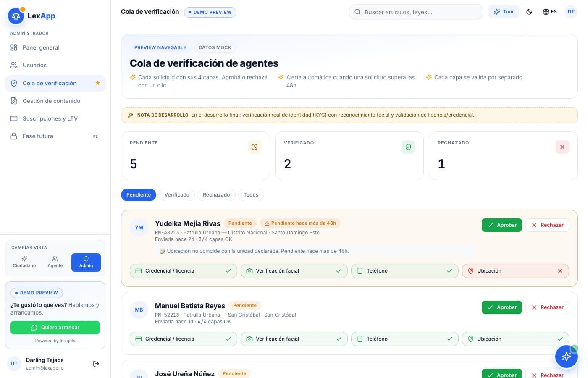
Task: Click clock icon on Pendiente card
Action: point(255,147)
